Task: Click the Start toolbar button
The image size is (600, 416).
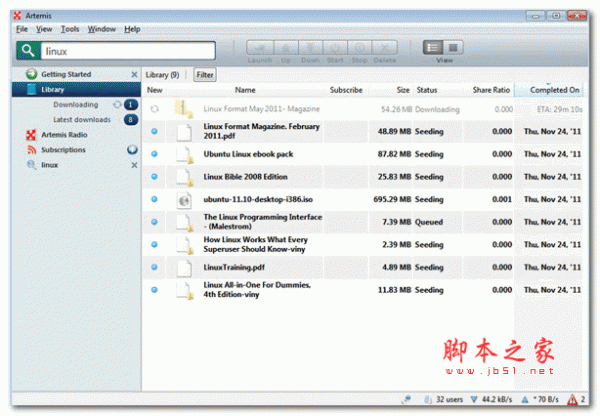Action: click(335, 48)
